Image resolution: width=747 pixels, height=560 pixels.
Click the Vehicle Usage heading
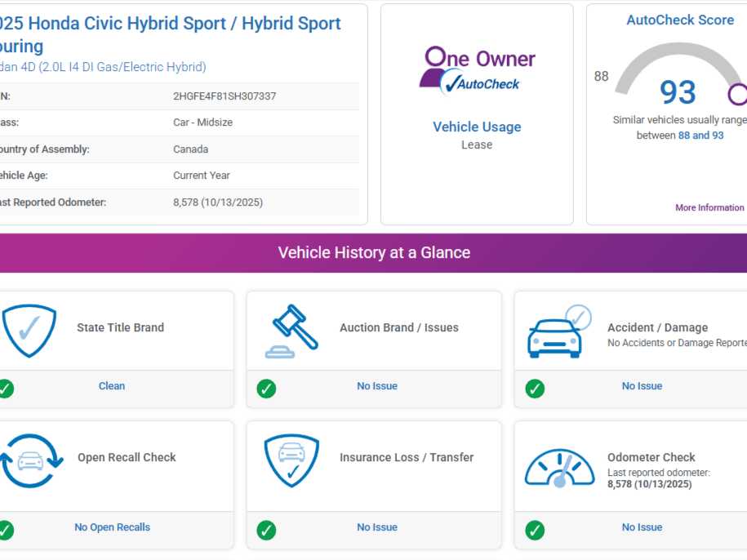pos(477,127)
